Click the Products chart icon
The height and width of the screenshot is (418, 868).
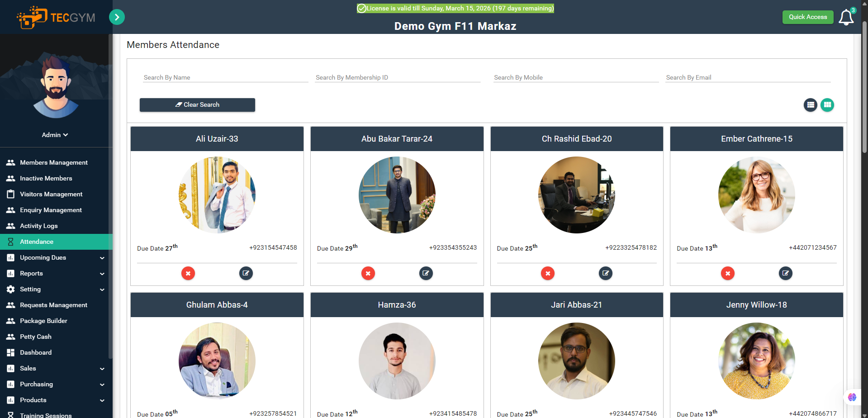pos(11,400)
